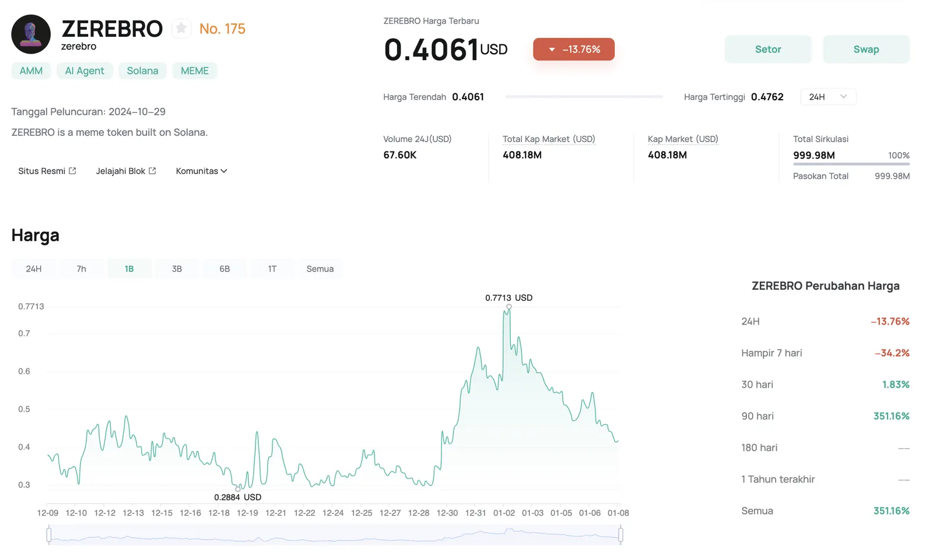Viewport: 933px width, 560px height.
Task: Click the Setor button
Action: [768, 50]
